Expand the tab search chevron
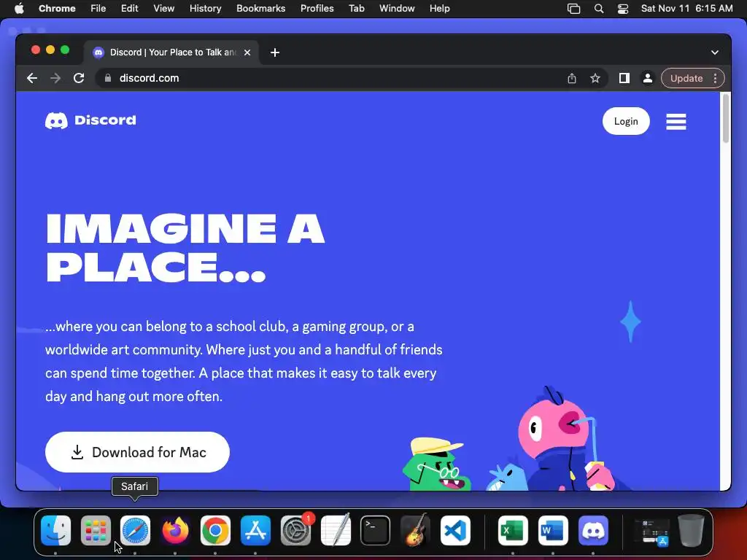Image resolution: width=747 pixels, height=560 pixels. click(715, 52)
